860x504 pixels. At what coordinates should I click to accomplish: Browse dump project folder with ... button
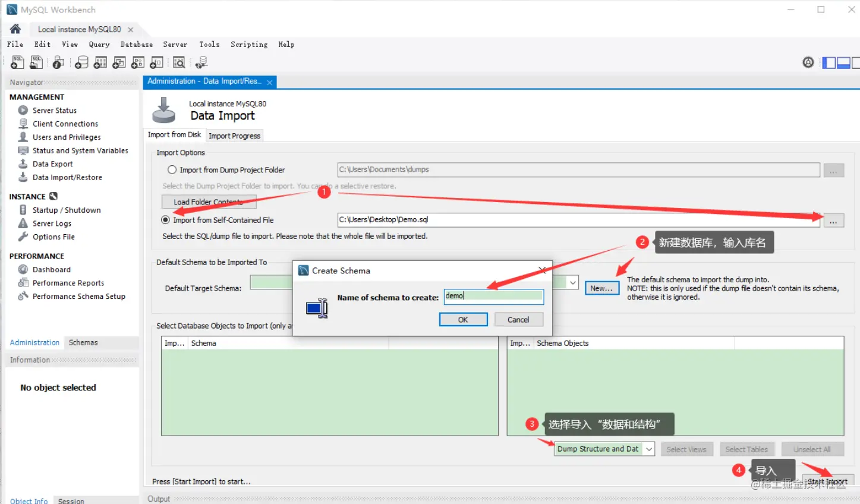[833, 170]
